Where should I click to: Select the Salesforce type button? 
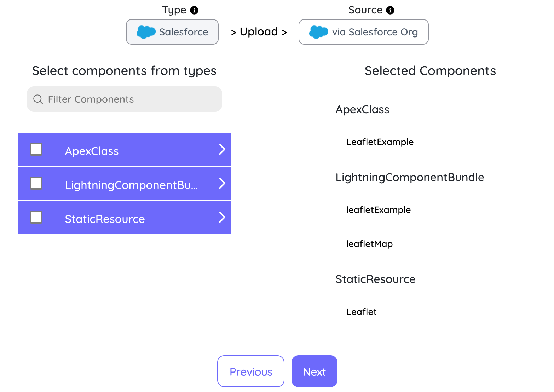click(x=172, y=32)
